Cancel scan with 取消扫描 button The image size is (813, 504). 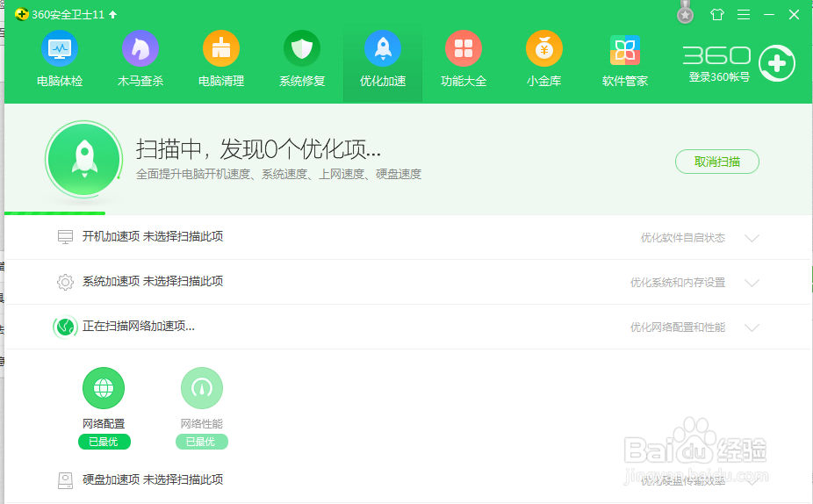[717, 162]
